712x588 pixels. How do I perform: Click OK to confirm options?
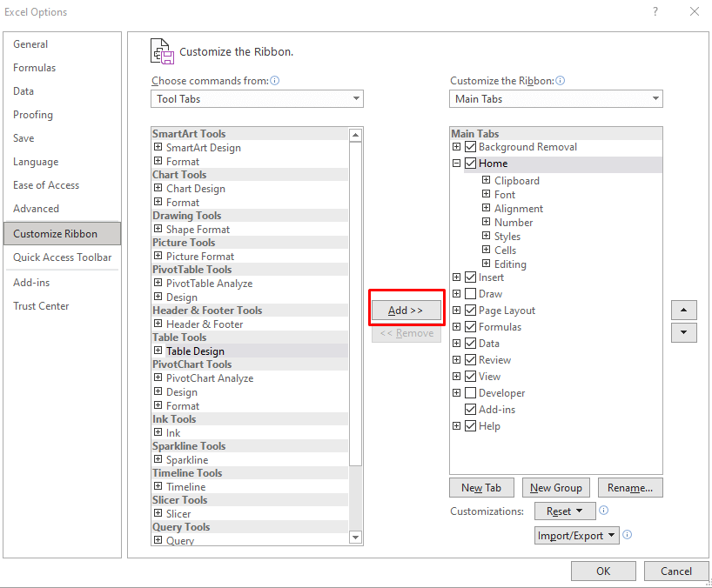603,571
